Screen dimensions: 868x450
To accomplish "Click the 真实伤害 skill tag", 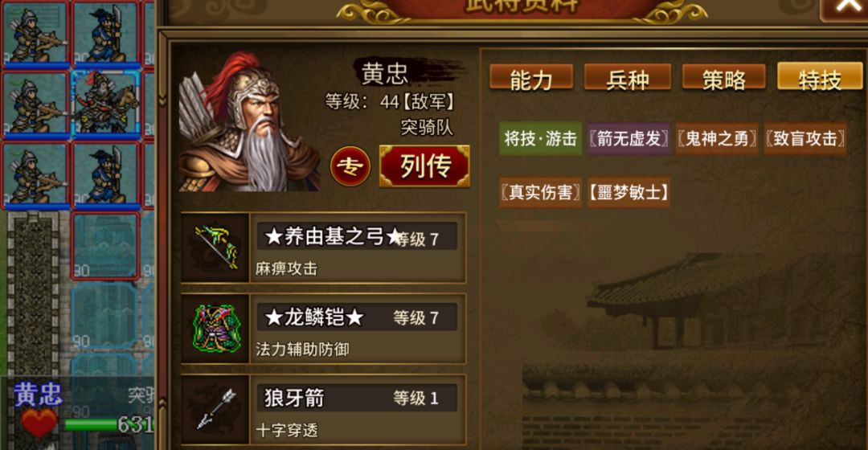I will pos(540,192).
